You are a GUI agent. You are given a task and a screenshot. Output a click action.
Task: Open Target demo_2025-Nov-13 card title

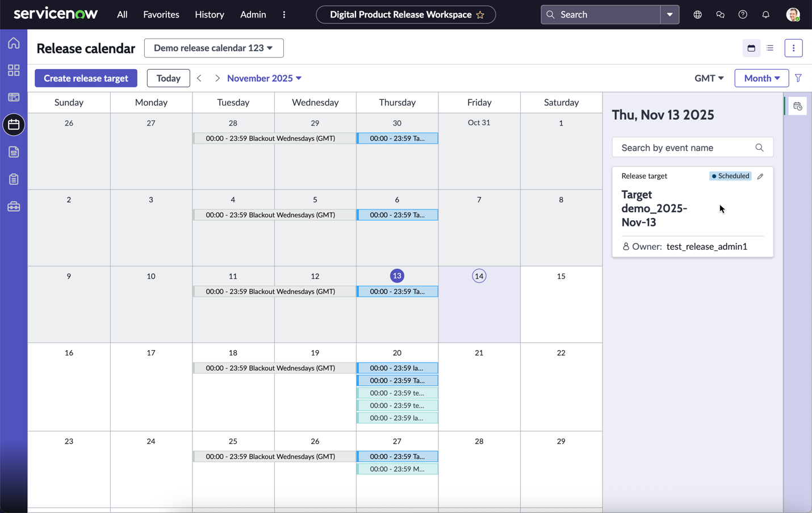pyautogui.click(x=655, y=208)
